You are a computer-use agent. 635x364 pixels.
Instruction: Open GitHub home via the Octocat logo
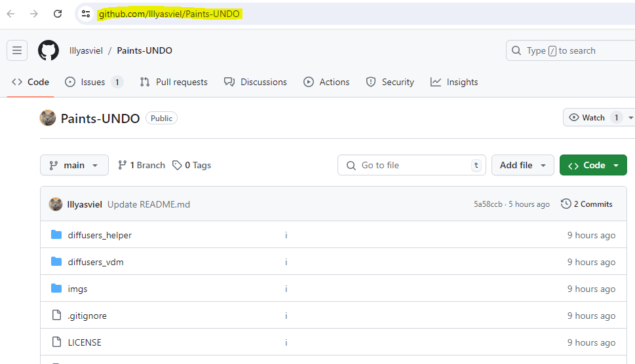point(48,50)
